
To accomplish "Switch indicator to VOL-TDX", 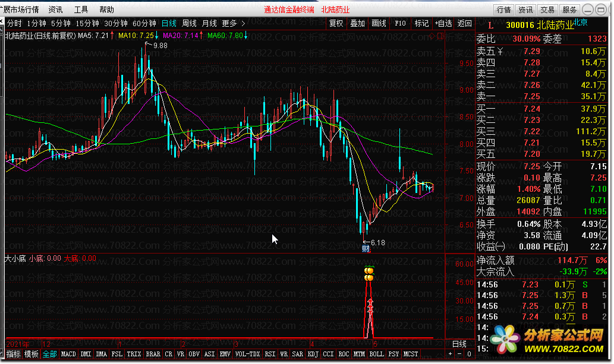I will [247, 354].
